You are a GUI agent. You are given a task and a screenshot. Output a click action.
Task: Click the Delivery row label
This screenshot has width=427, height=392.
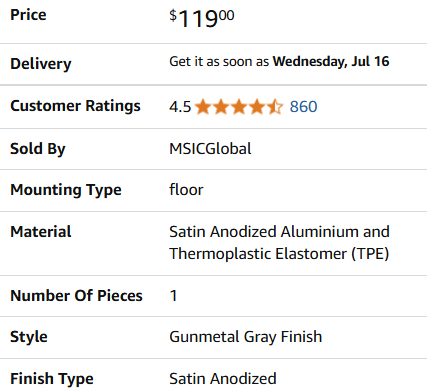click(x=41, y=64)
